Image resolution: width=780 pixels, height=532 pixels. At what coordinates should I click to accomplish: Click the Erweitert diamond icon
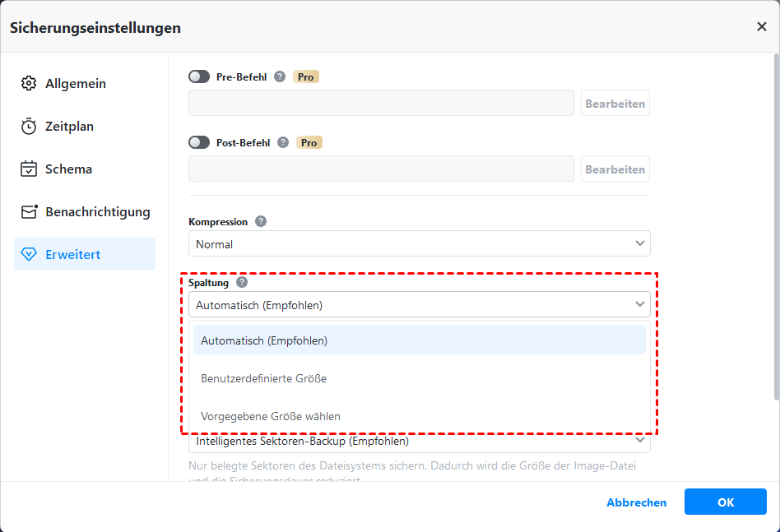pos(29,255)
